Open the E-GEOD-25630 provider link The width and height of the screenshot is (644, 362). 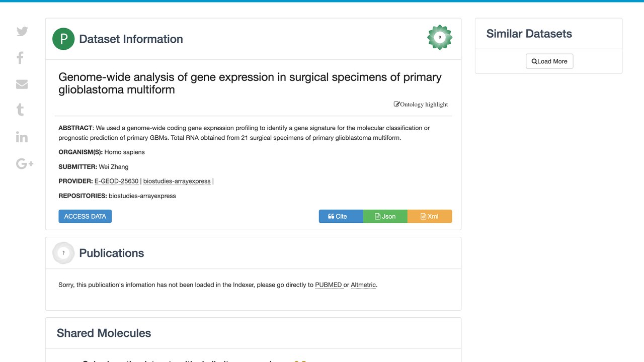click(x=116, y=181)
